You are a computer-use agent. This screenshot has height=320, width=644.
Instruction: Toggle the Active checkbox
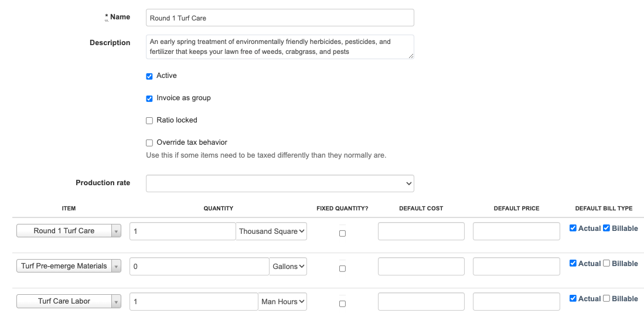[149, 76]
